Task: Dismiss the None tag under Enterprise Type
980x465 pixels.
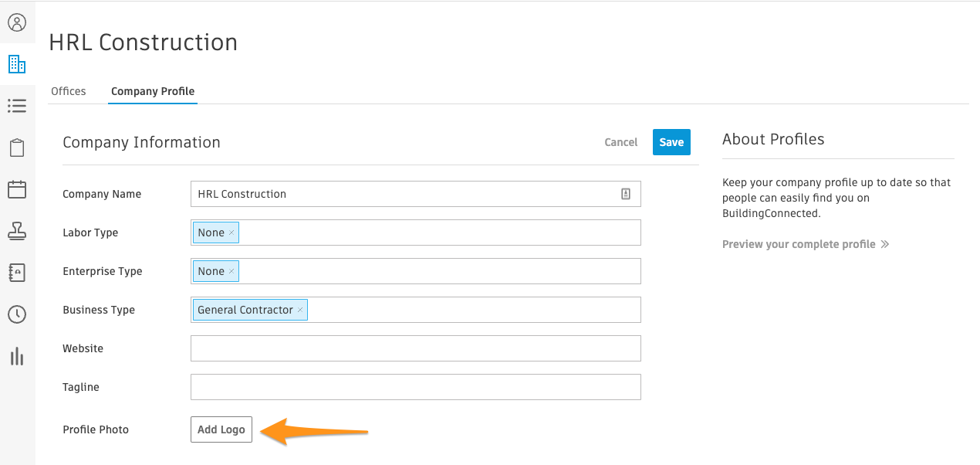Action: [x=231, y=270]
